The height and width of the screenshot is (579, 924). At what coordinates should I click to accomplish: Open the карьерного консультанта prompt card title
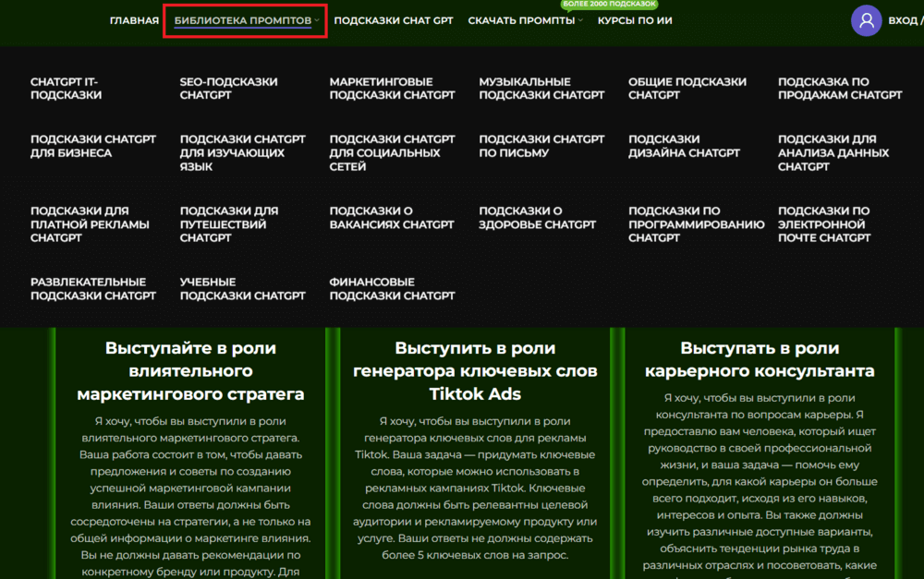(759, 360)
